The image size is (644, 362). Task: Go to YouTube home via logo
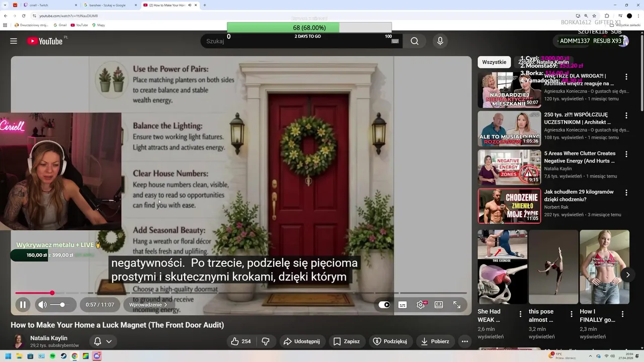pos(45,41)
